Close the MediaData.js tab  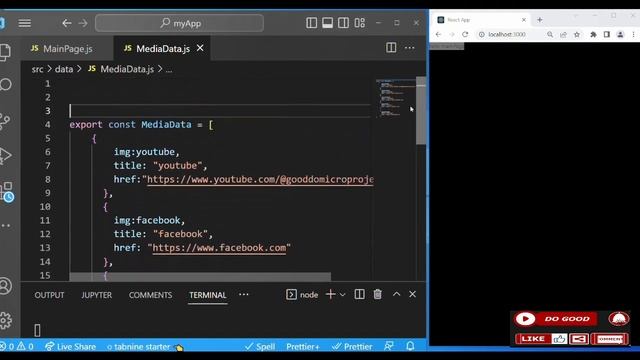[x=200, y=48]
